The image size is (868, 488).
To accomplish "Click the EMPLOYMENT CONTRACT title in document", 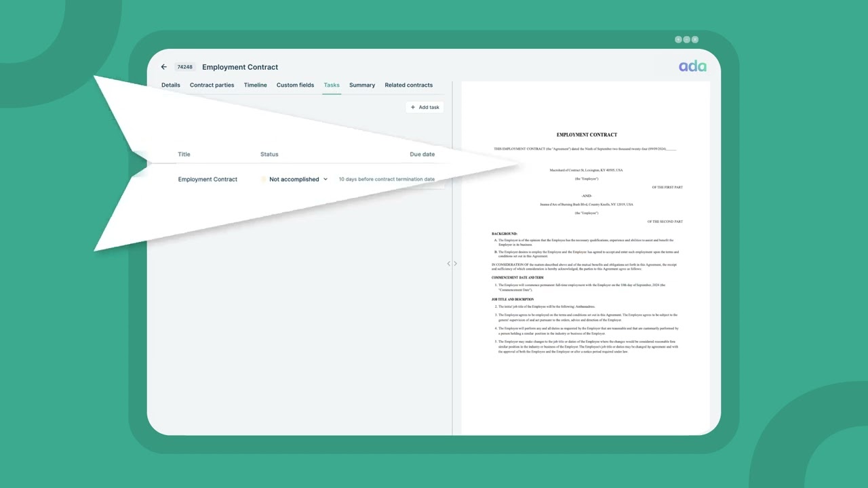I will 587,135.
